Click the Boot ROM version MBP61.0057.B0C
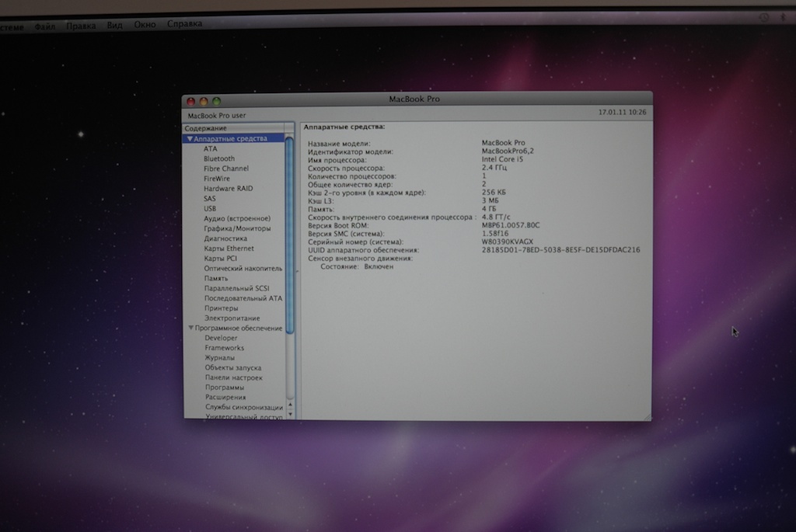 [x=511, y=225]
